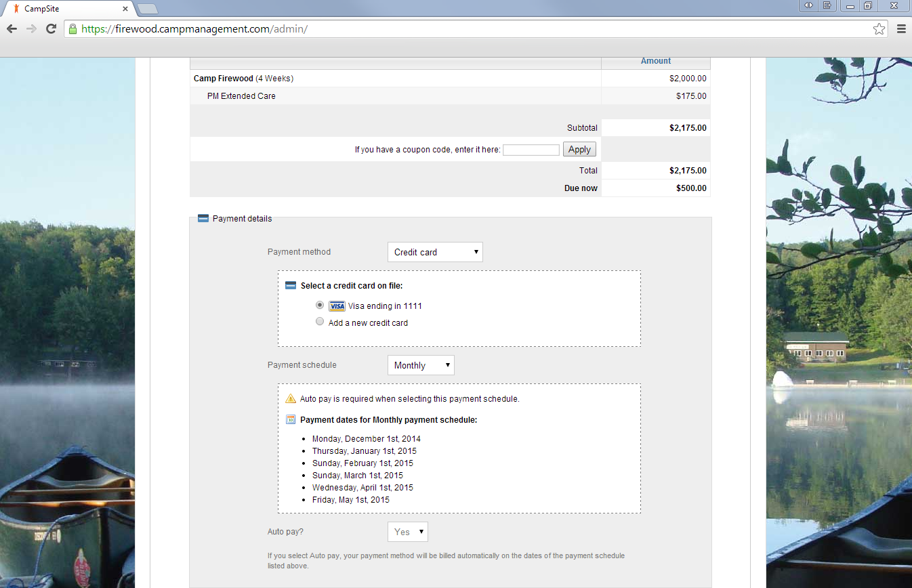912x588 pixels.
Task: Choose the Add a new credit card option
Action: click(x=320, y=322)
